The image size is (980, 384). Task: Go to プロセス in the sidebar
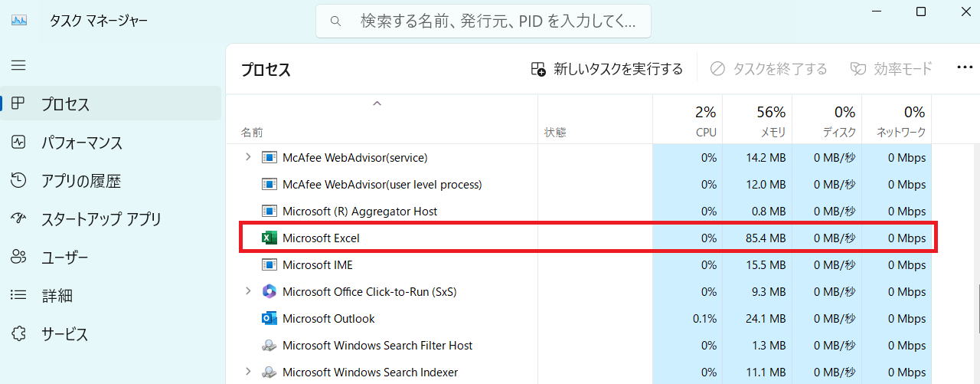pyautogui.click(x=111, y=104)
